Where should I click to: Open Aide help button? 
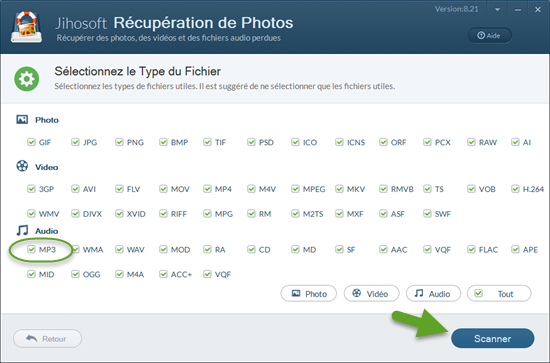(489, 35)
